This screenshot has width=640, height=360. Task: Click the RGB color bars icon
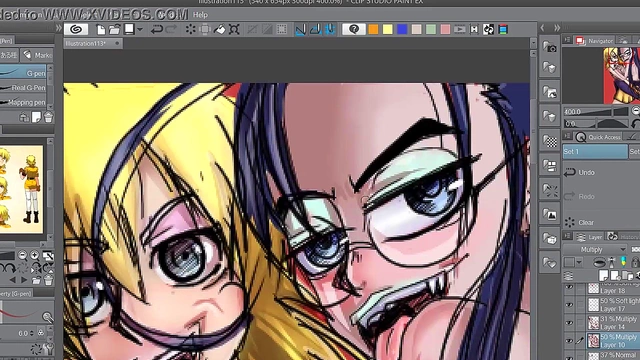coord(503,29)
